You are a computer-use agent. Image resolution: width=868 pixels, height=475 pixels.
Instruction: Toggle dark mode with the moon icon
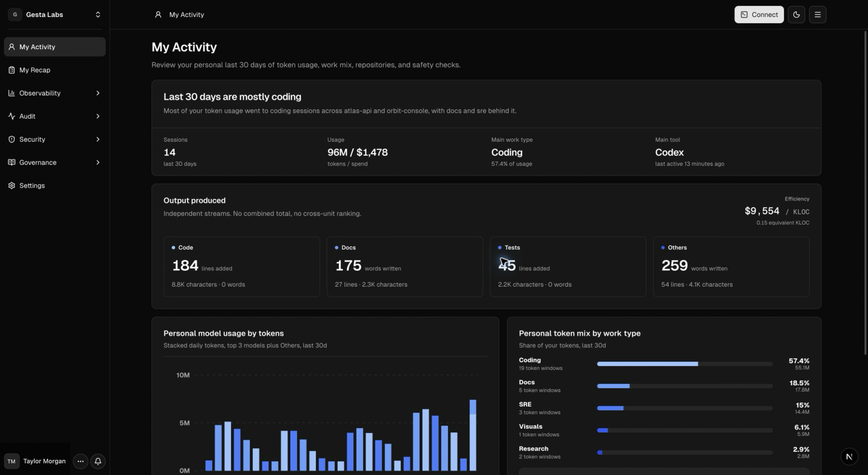[796, 14]
